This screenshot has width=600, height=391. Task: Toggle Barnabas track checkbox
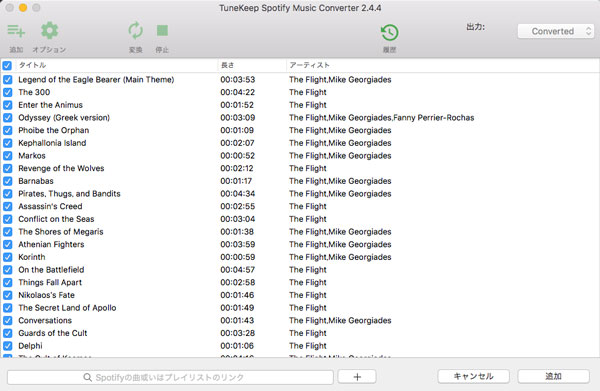coord(8,181)
